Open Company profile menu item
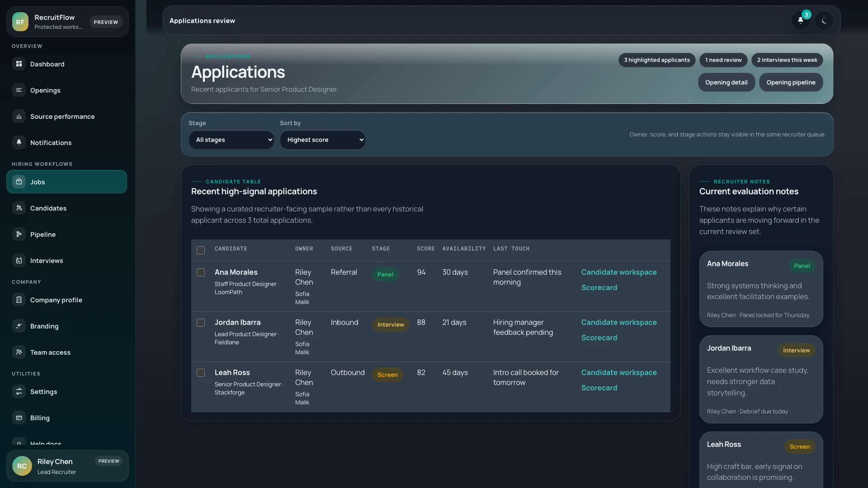868x488 pixels. click(66, 300)
